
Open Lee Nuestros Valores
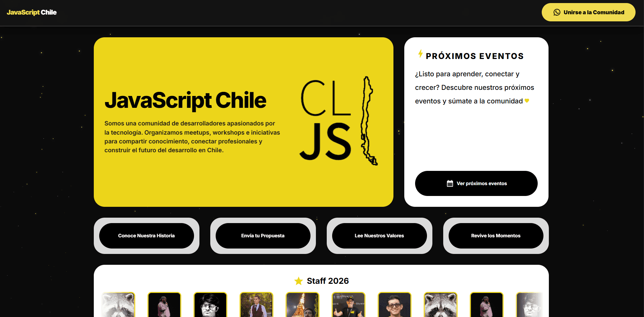pos(379,236)
